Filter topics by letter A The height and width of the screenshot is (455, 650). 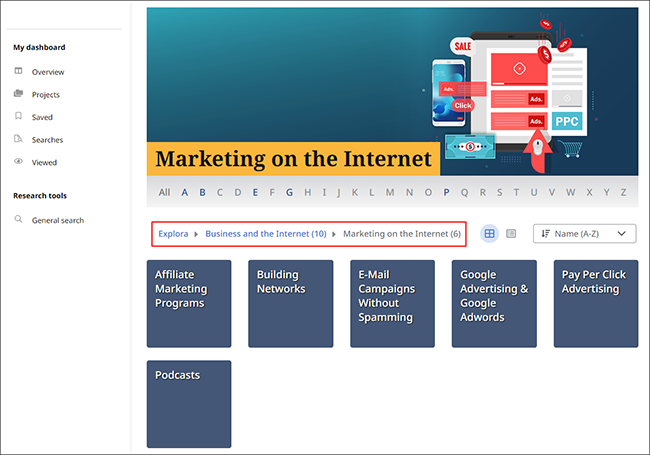tap(184, 192)
